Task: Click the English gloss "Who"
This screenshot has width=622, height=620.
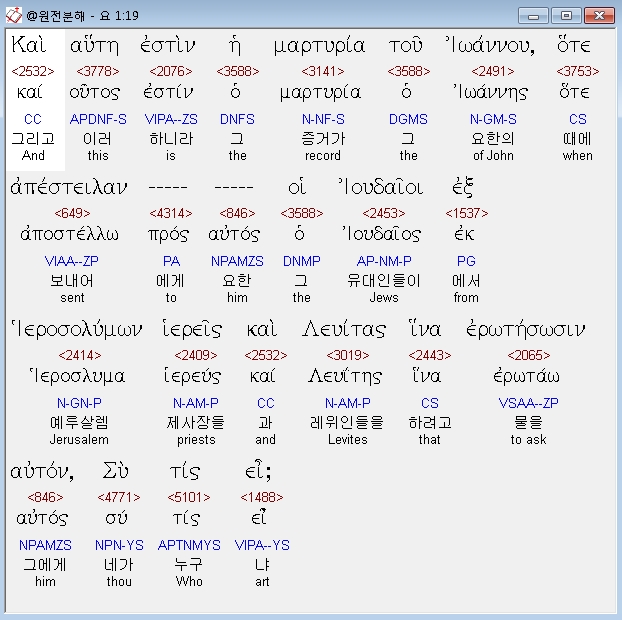Action: 189,582
